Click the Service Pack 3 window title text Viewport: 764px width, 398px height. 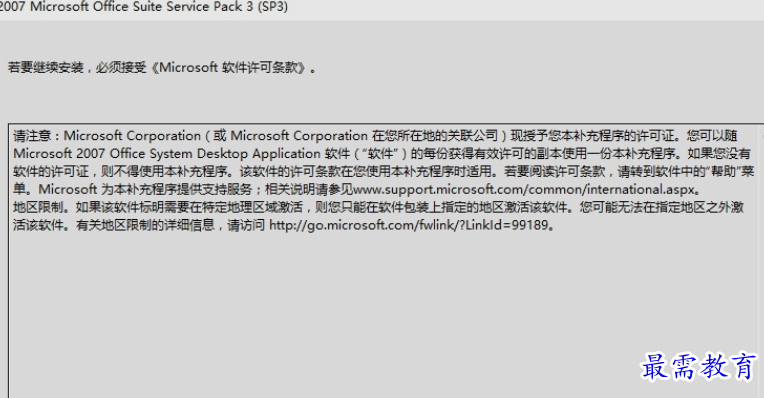[144, 7]
